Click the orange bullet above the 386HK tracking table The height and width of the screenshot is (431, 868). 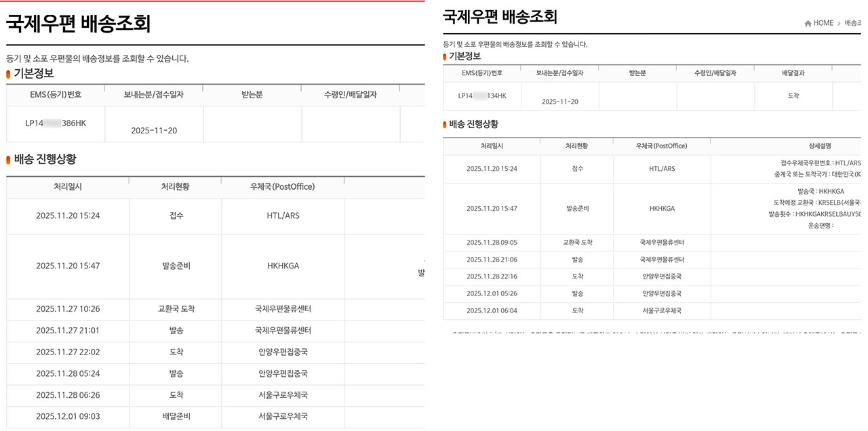(x=9, y=74)
